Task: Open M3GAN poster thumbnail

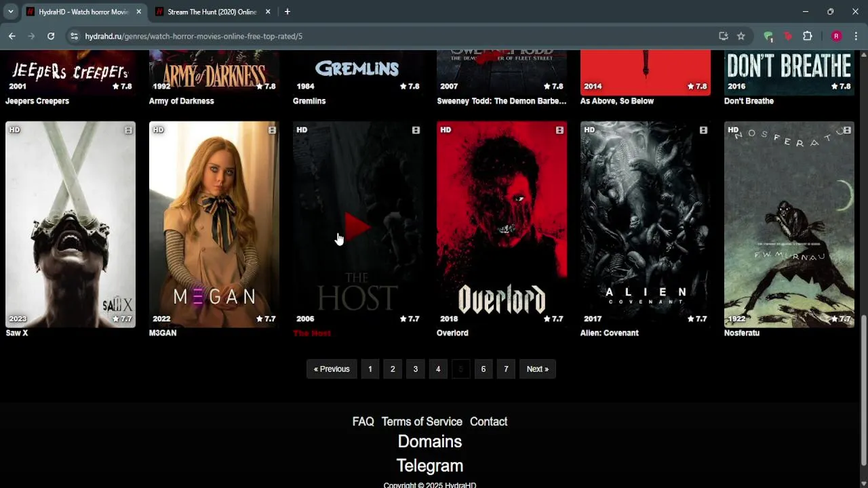Action: (x=214, y=224)
